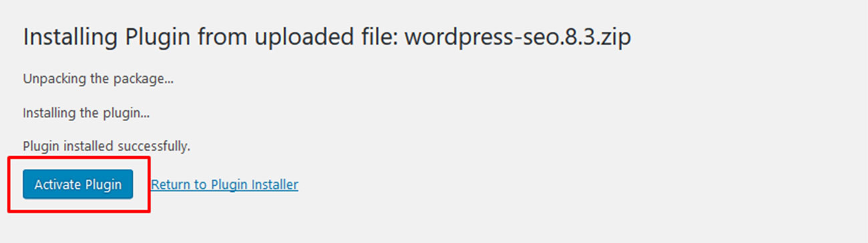
Task: Click the Unpacking the package status line
Action: [98, 79]
